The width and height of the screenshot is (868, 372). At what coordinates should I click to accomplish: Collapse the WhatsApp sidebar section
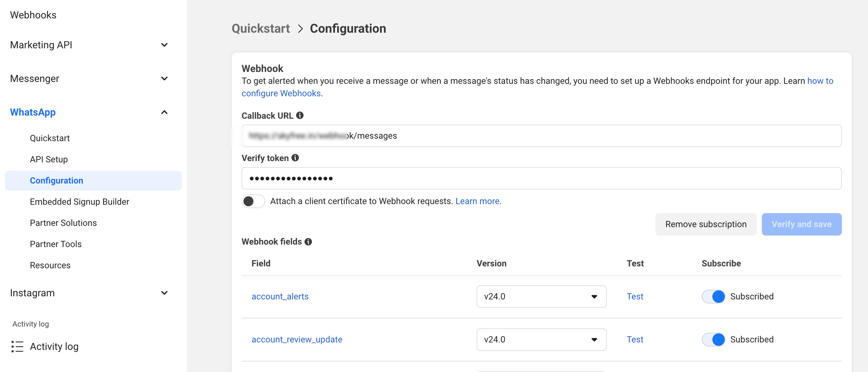coord(164,112)
